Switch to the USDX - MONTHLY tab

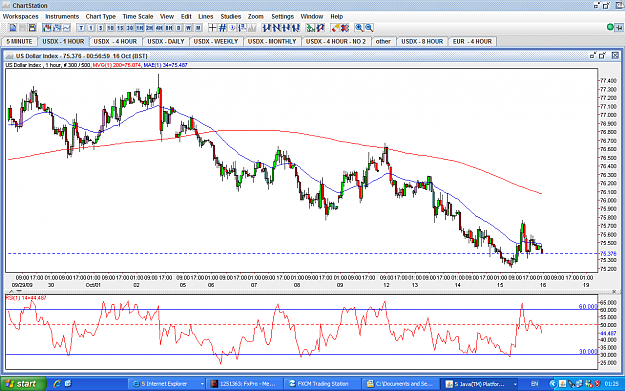(x=272, y=41)
